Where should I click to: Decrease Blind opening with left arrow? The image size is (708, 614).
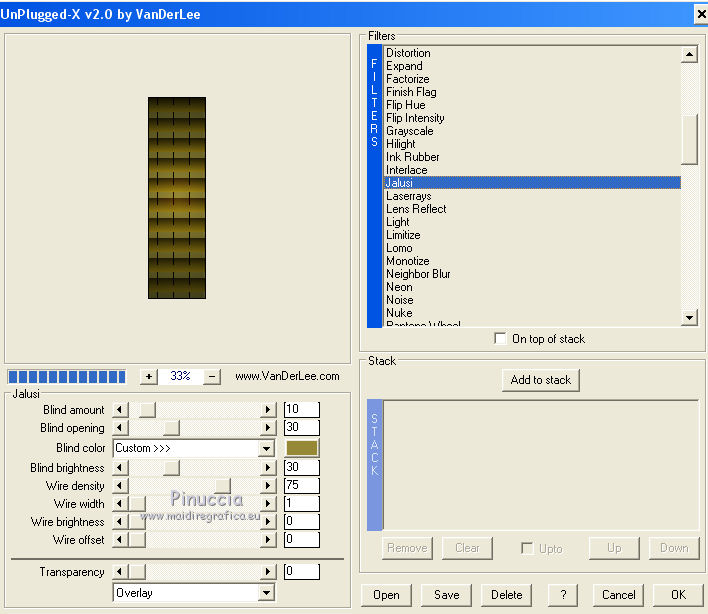[x=120, y=428]
